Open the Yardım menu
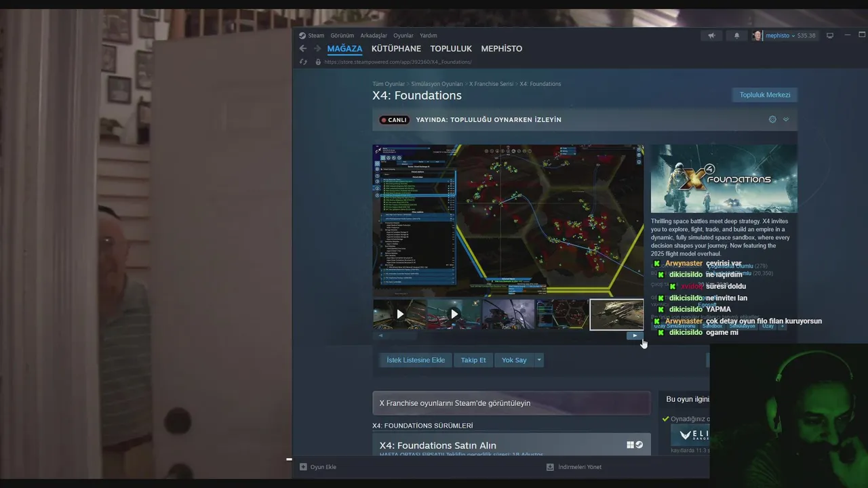 (429, 35)
